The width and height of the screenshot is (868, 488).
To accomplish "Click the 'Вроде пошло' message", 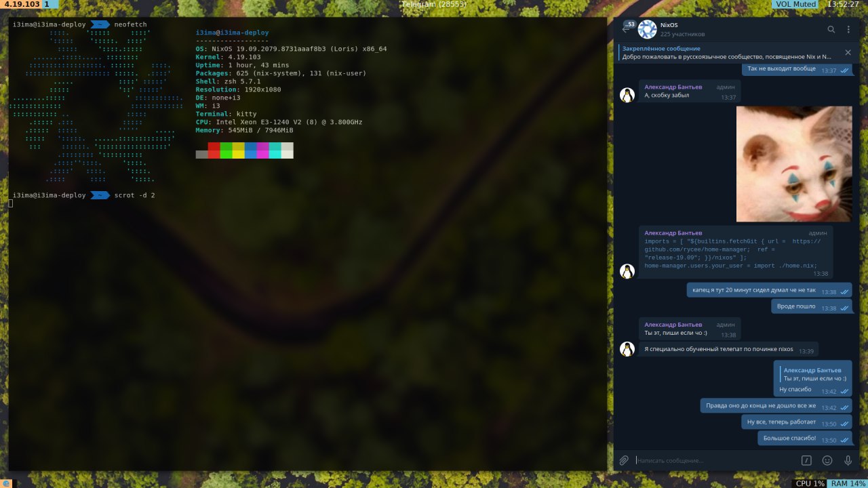I will tap(812, 306).
